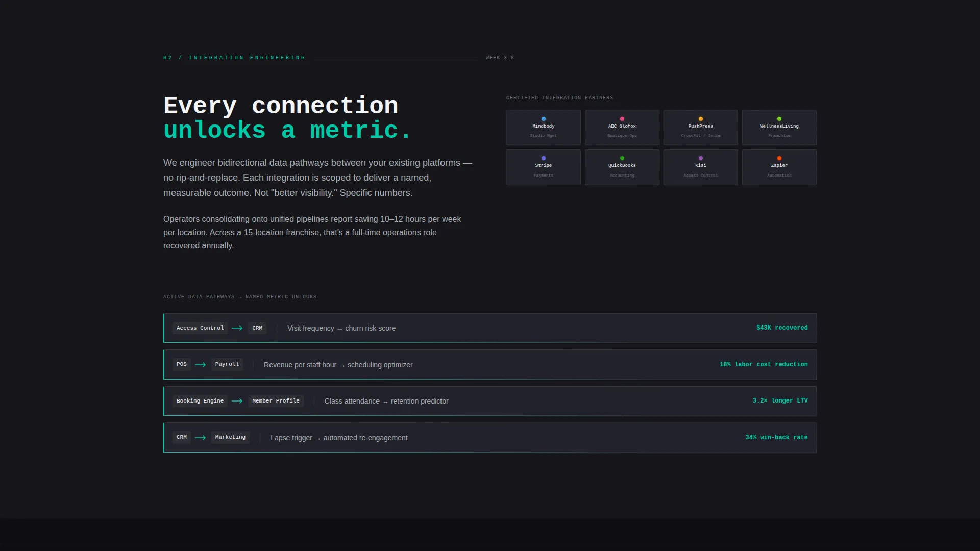
Task: Click arrow between Booking Engine and Member Profile
Action: pos(237,401)
